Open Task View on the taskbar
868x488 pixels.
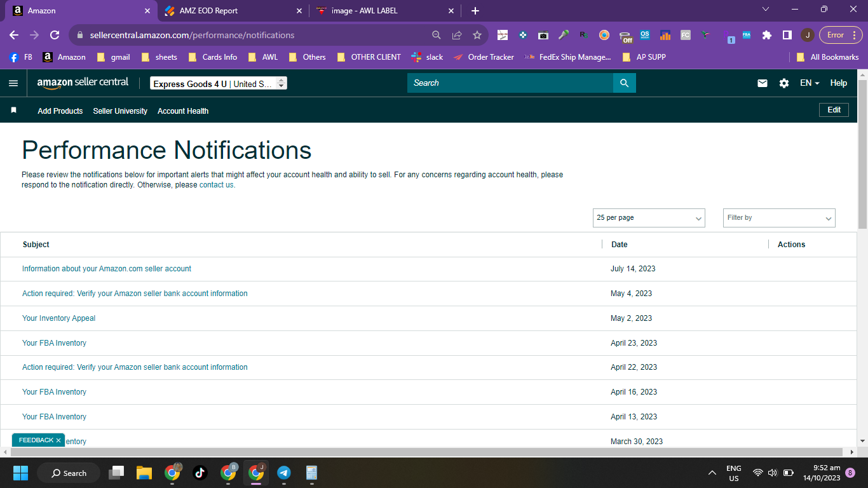coord(116,473)
